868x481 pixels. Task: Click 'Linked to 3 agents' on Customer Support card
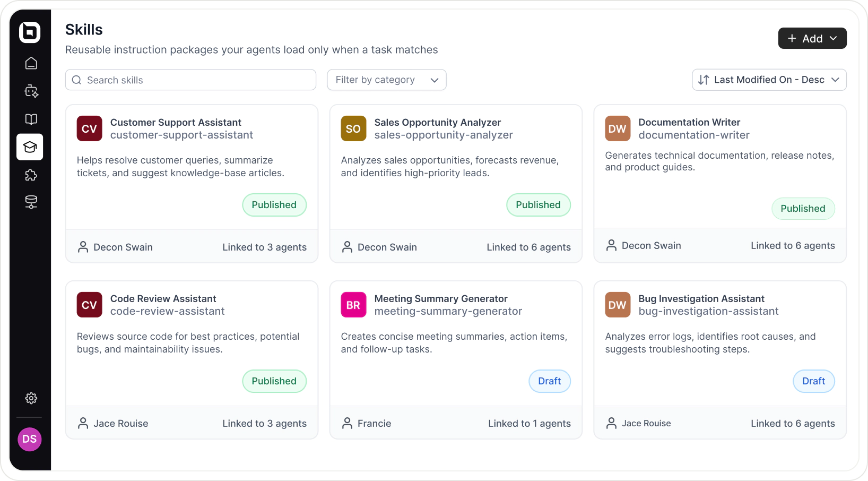265,247
